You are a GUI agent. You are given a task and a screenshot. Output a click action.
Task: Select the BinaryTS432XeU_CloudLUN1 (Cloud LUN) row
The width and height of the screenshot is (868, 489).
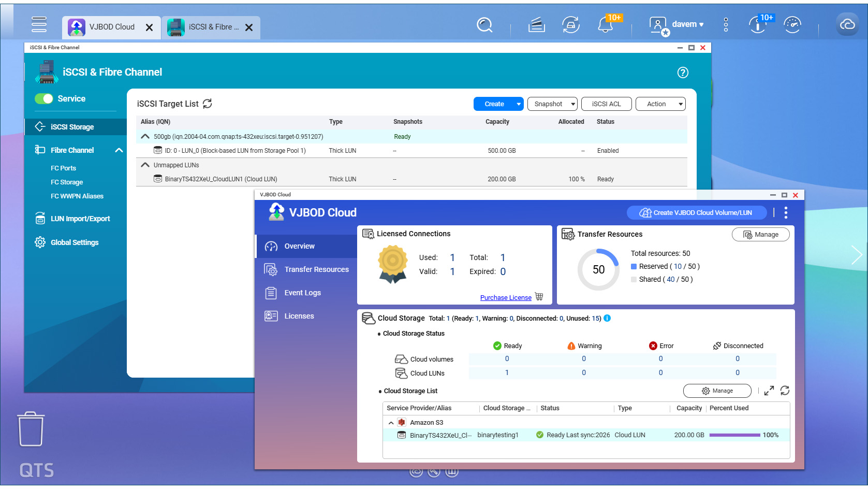point(411,179)
